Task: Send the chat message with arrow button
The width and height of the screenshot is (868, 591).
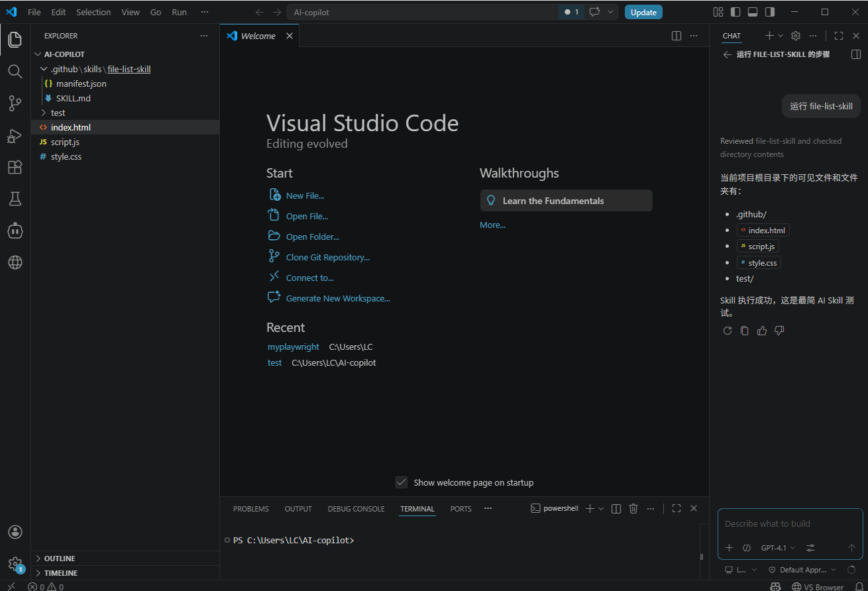Action: click(x=852, y=548)
